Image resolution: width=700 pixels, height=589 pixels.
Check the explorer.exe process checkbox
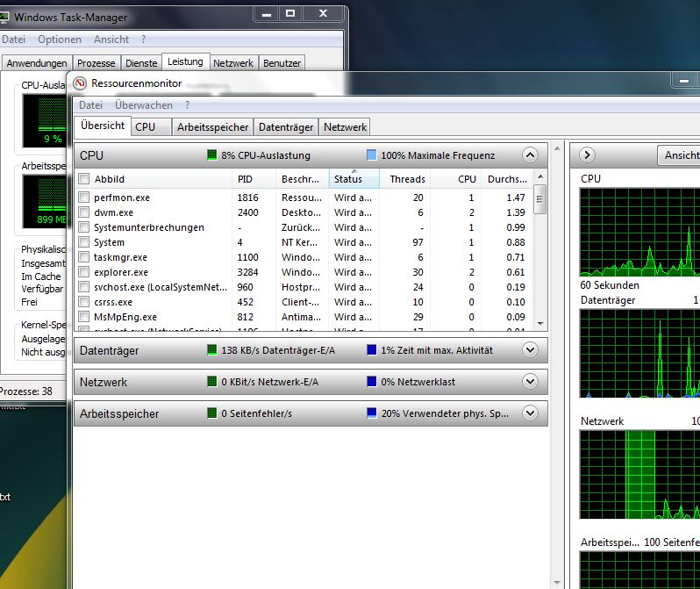[83, 272]
